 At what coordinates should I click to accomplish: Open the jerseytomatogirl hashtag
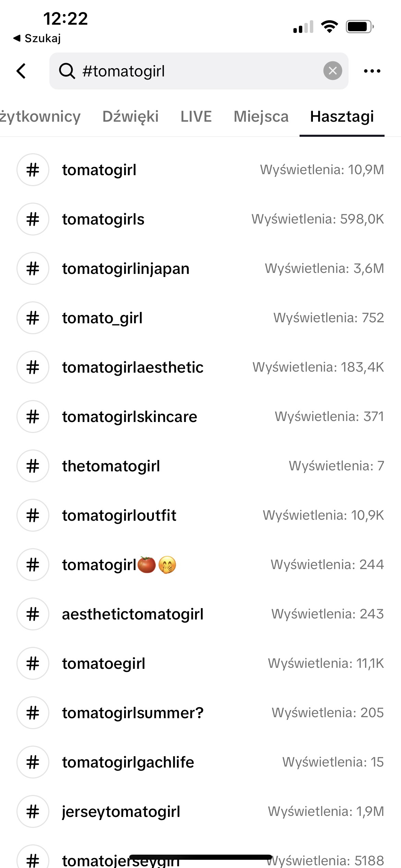pyautogui.click(x=121, y=812)
